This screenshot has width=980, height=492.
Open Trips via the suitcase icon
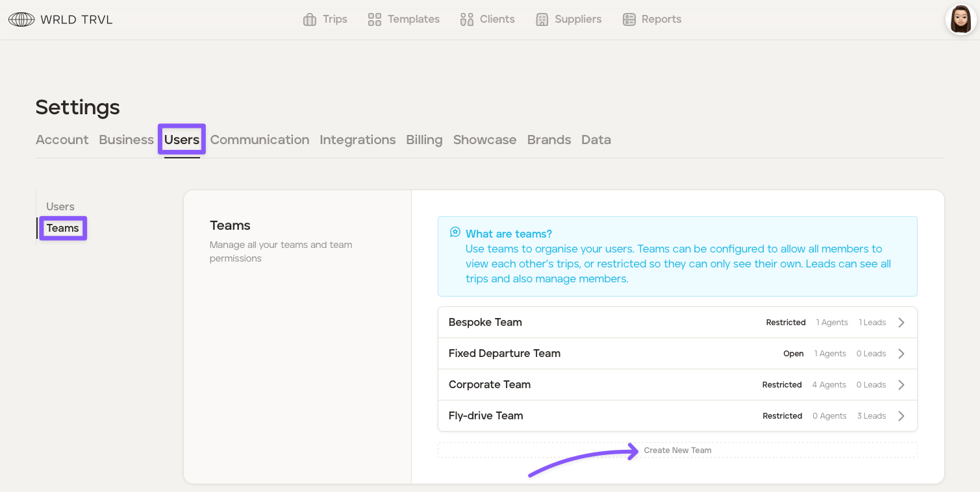[x=310, y=19]
